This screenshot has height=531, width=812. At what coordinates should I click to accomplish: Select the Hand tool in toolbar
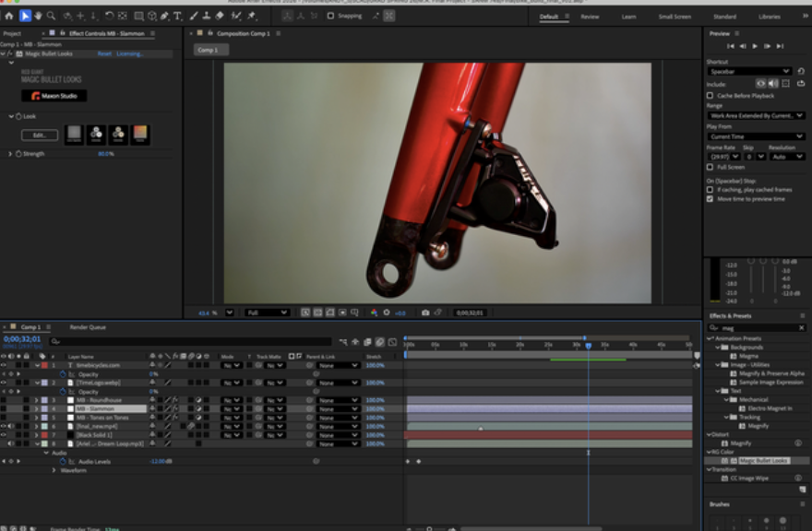[x=38, y=16]
